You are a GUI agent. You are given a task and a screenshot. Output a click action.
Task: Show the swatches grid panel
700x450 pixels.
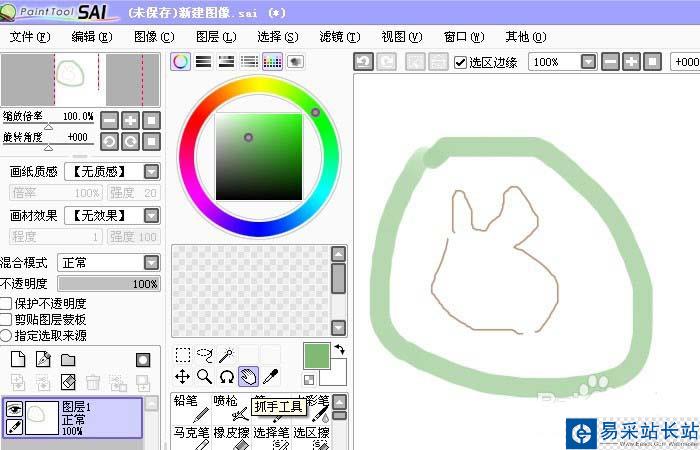coord(272,62)
